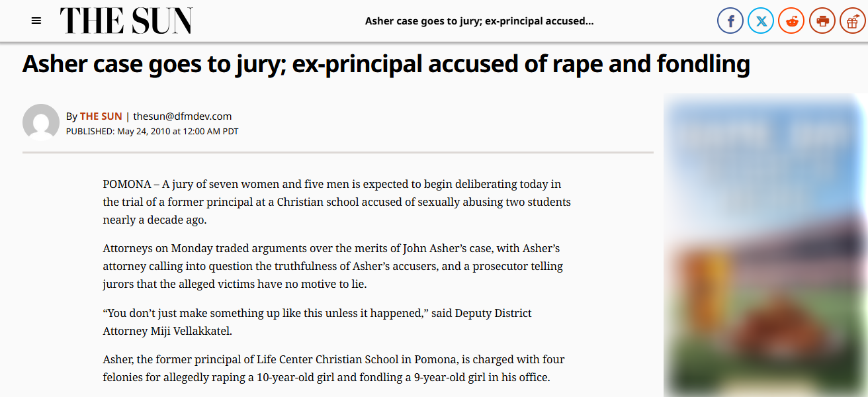Click the "By" label before the author name
The width and height of the screenshot is (868, 397).
[71, 116]
